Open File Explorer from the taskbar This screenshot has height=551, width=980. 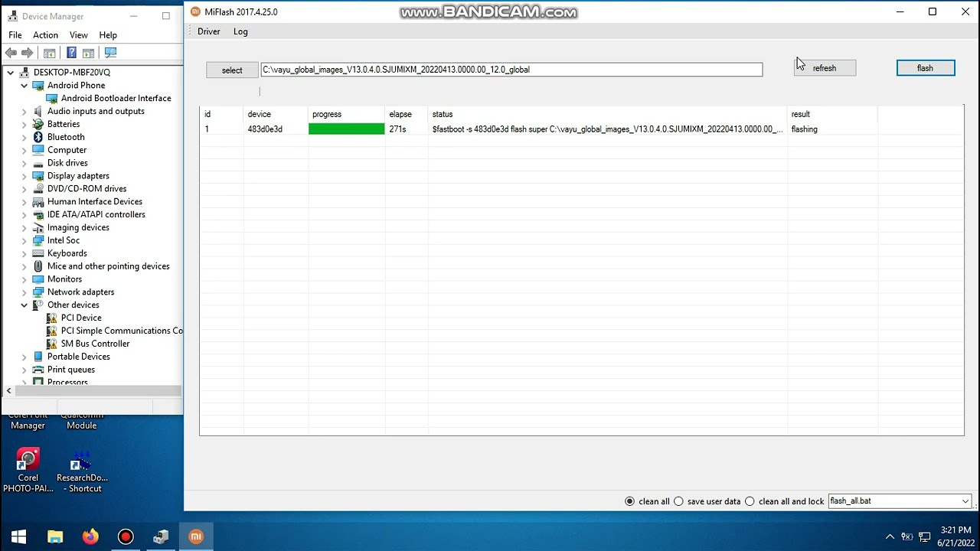tap(55, 537)
